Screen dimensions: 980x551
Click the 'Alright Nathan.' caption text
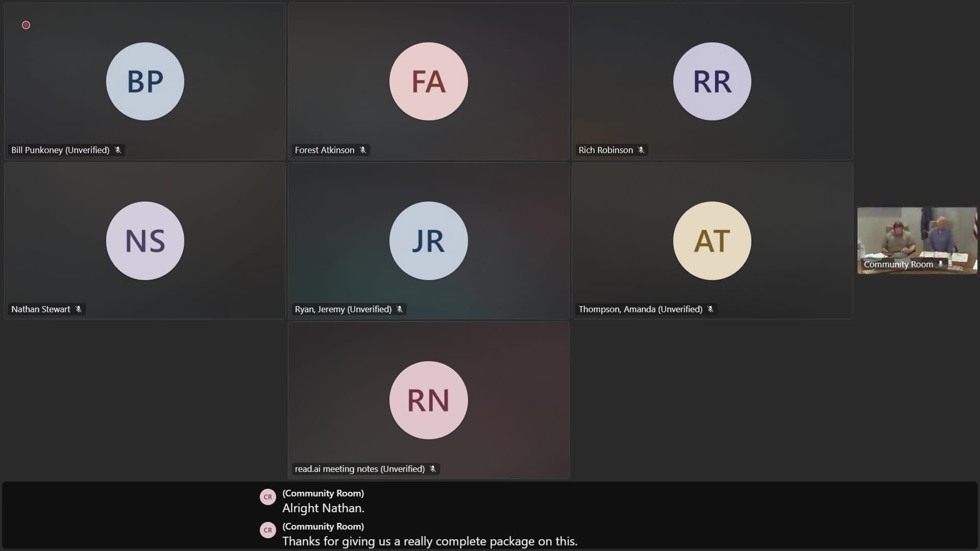pos(323,508)
